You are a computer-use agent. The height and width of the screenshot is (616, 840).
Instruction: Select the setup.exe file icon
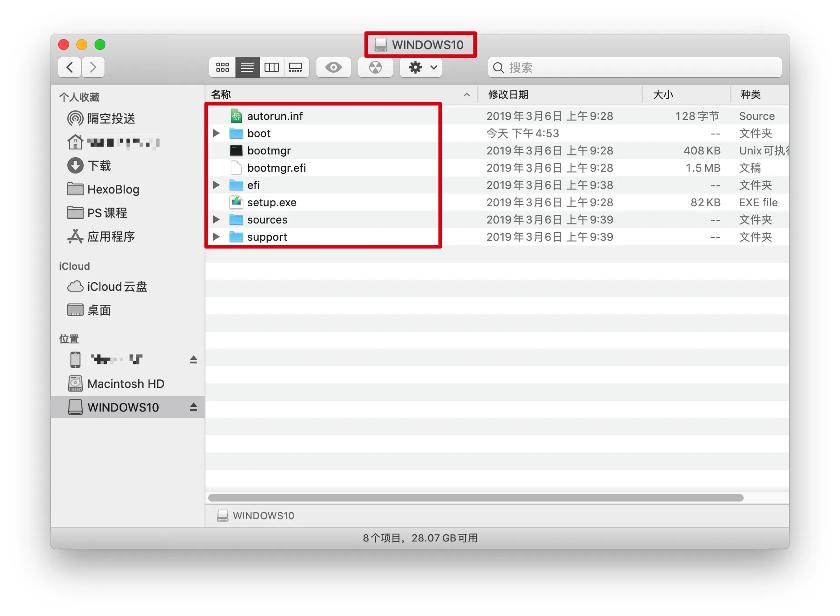click(236, 202)
